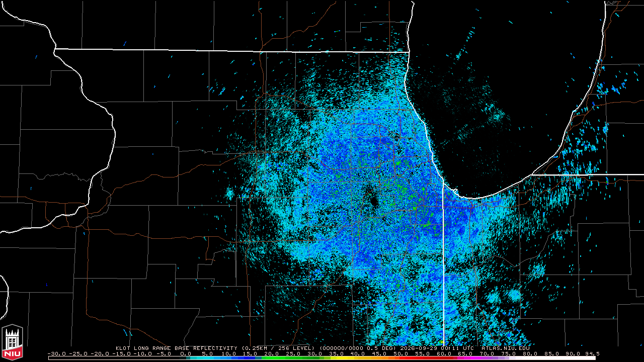Click the NIU castle logo
This screenshot has width=644, height=362.
[x=12, y=342]
